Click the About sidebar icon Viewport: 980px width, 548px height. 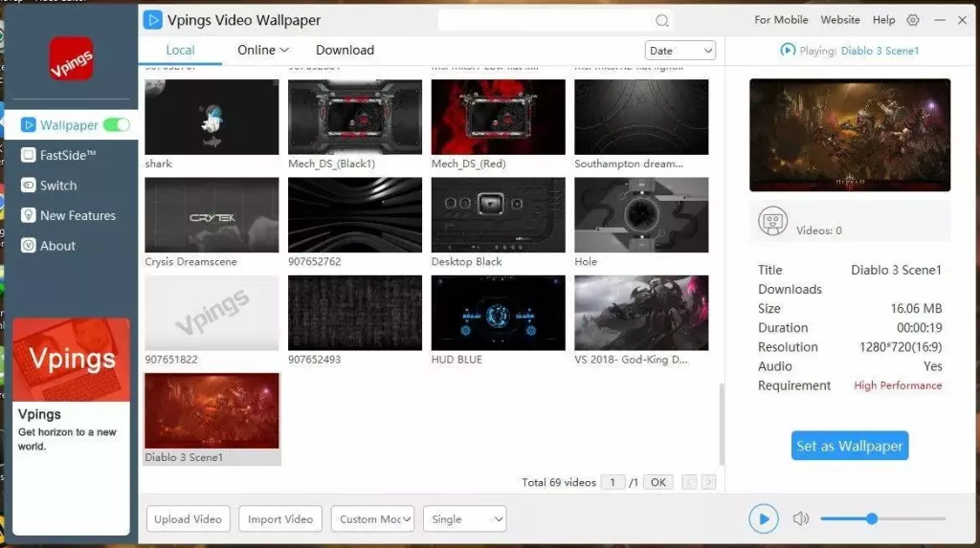(x=28, y=246)
